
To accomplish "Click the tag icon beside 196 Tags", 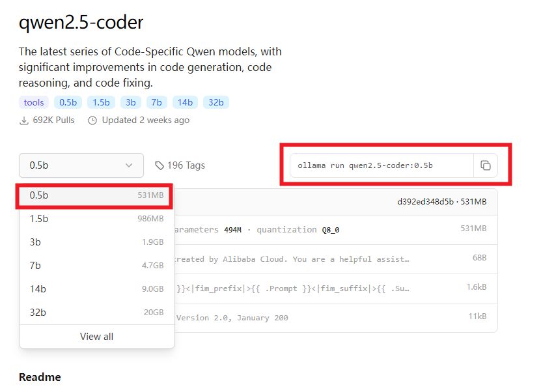I will click(x=159, y=165).
